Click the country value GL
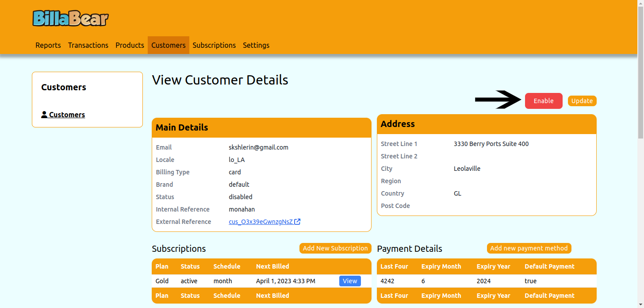The height and width of the screenshot is (308, 644). [x=457, y=193]
